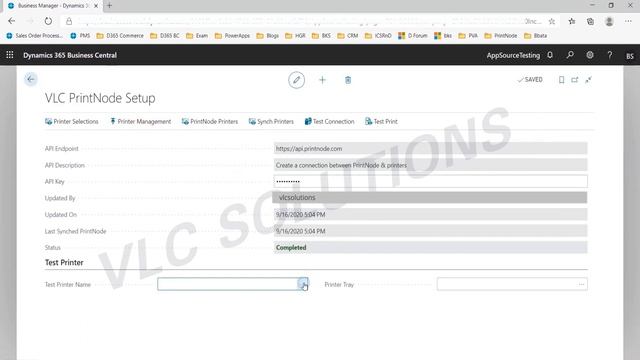Open the search magnifier in header

pyautogui.click(x=570, y=55)
